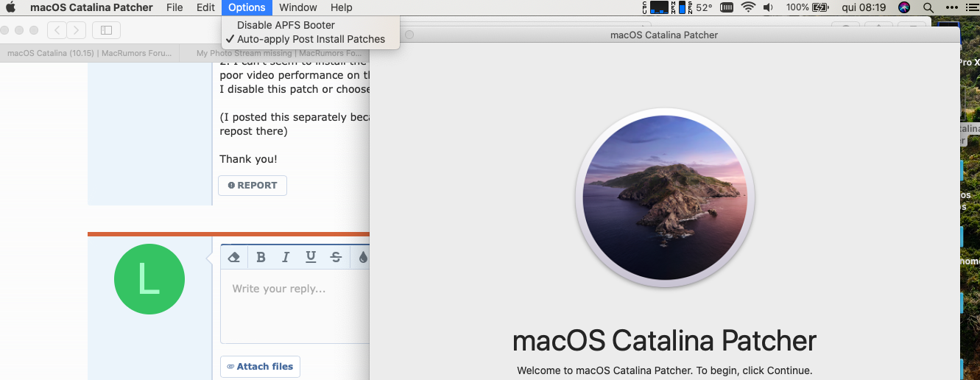Toggle Auto-apply Post Install Patches
Image resolution: width=980 pixels, height=380 pixels.
coord(311,39)
